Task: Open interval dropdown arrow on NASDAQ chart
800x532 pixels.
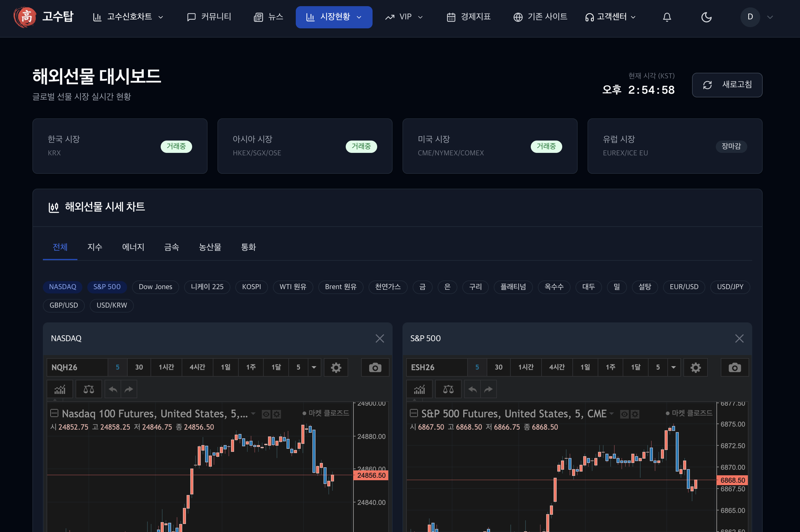Action: coord(314,367)
